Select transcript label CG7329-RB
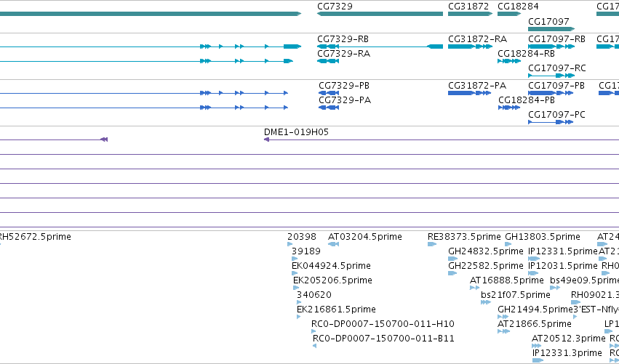 [x=343, y=39]
